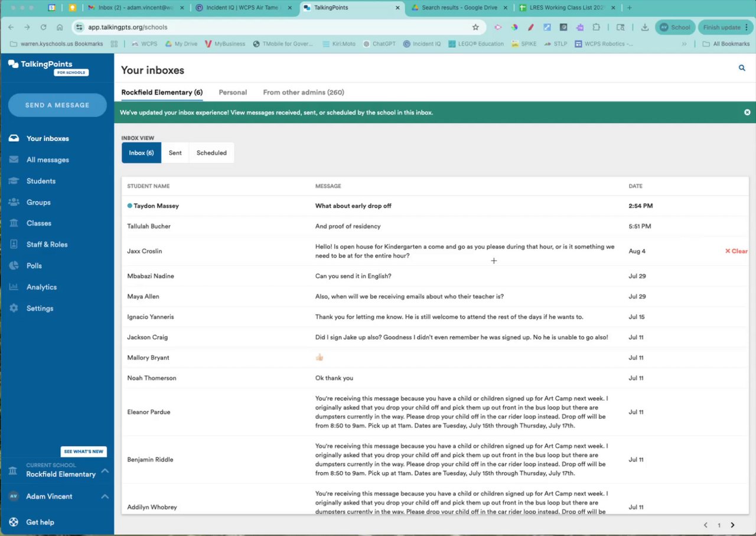Open warren.kyschools.us Bookmarks folder
Screen dimensions: 756x536
57,44
